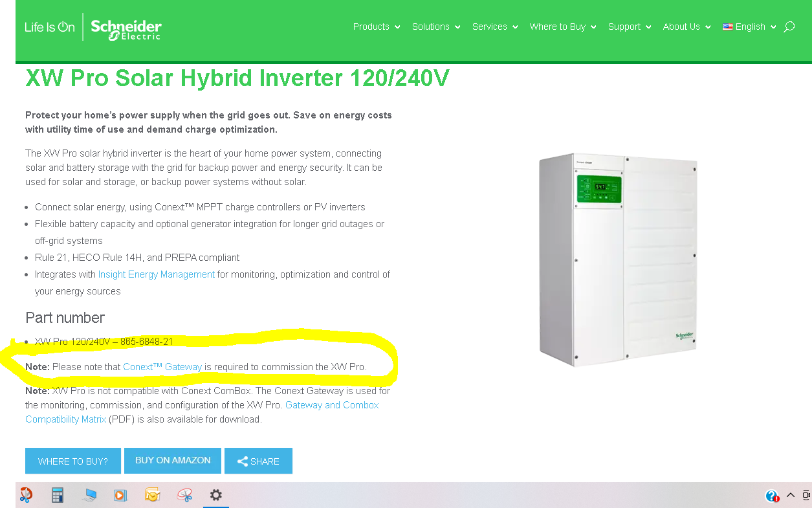The height and width of the screenshot is (508, 812).
Task: Expand the Solutions menu
Action: [x=436, y=27]
